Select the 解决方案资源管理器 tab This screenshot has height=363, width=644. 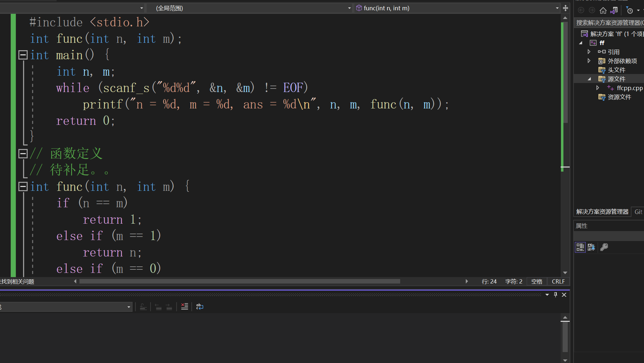pyautogui.click(x=602, y=212)
